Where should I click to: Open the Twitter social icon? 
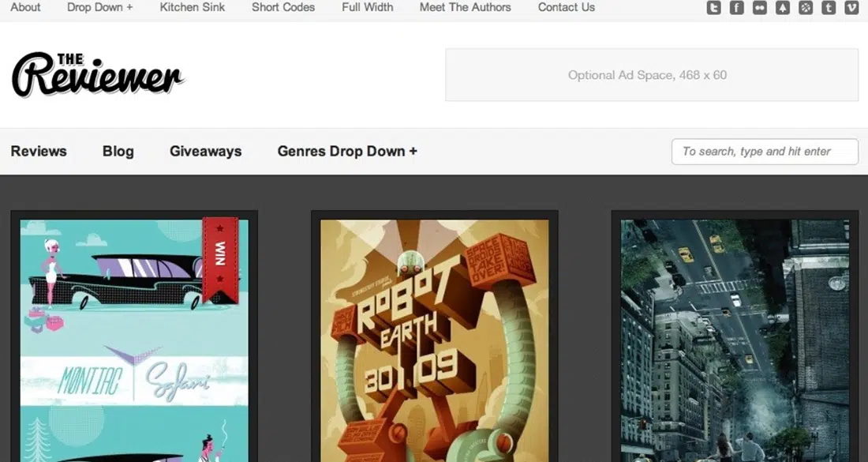[x=713, y=8]
